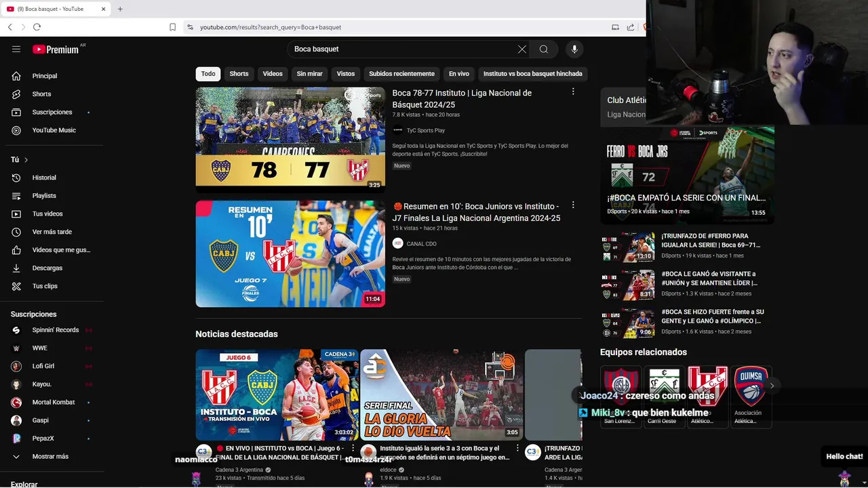Open San Lorenzo related team card
The width and height of the screenshot is (868, 488).
coord(621,396)
